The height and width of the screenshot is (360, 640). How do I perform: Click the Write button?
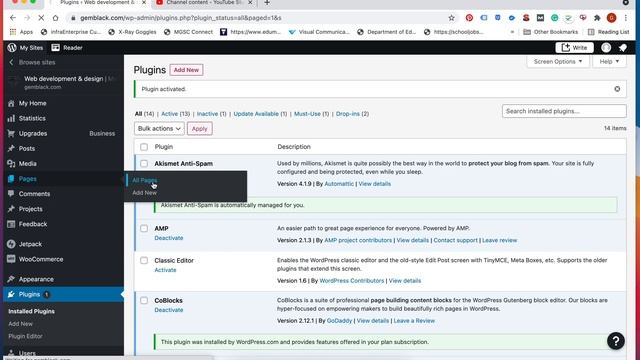(x=574, y=48)
